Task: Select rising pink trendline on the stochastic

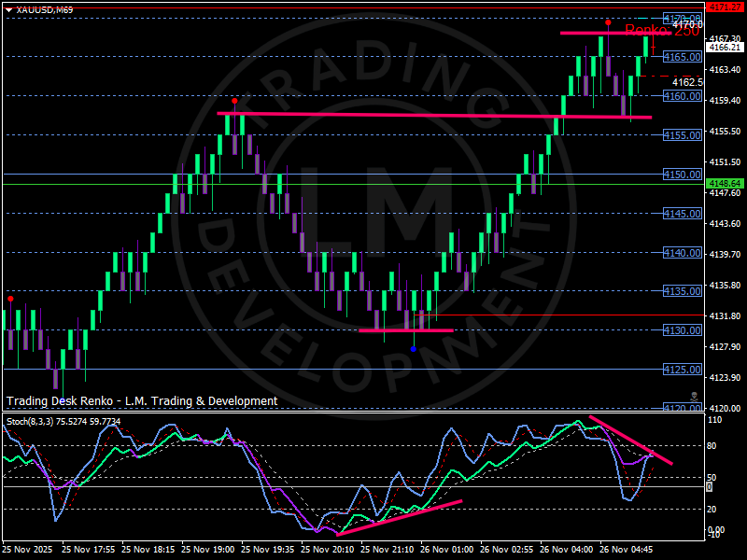Action: 400,518
